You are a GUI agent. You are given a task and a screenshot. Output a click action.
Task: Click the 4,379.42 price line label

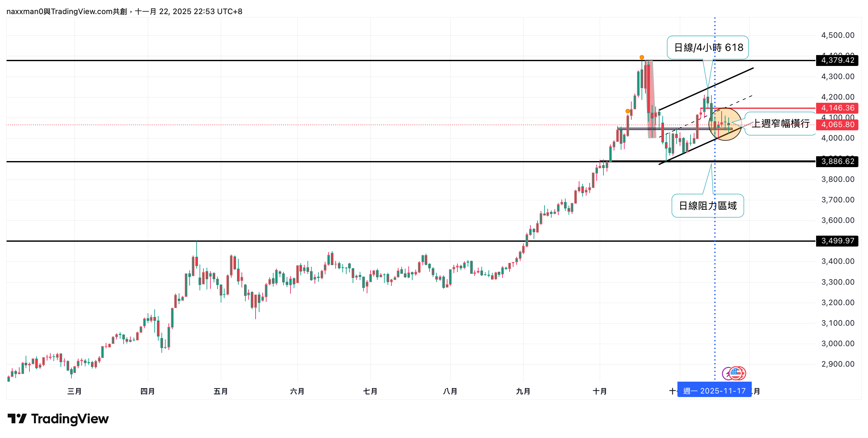[837, 60]
